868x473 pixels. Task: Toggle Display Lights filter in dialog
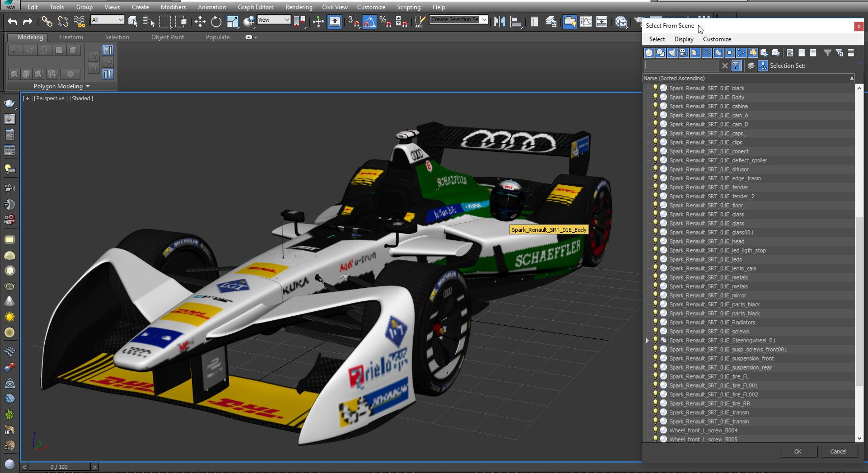(672, 53)
